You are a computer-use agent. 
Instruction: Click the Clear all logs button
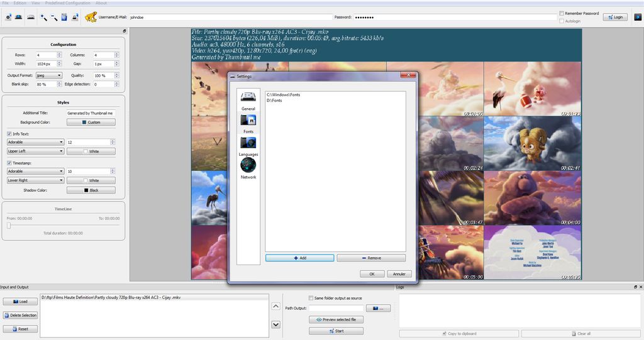click(581, 334)
